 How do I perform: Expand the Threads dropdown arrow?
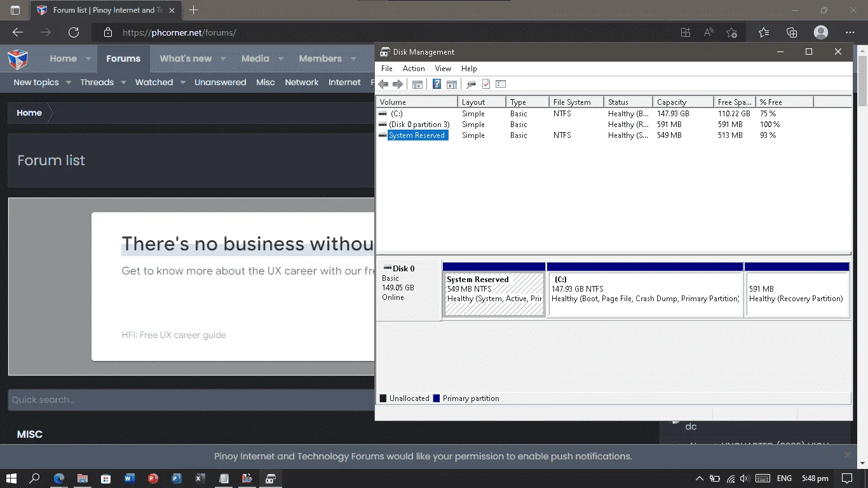tap(123, 83)
